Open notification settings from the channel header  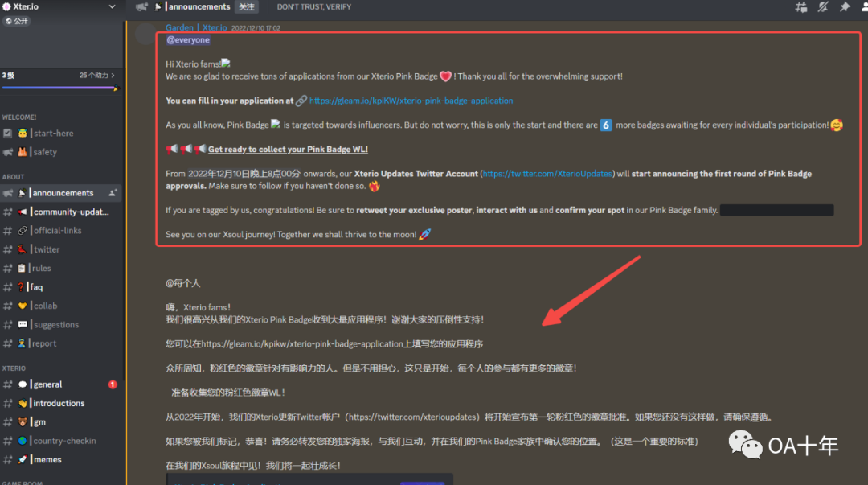tap(824, 6)
